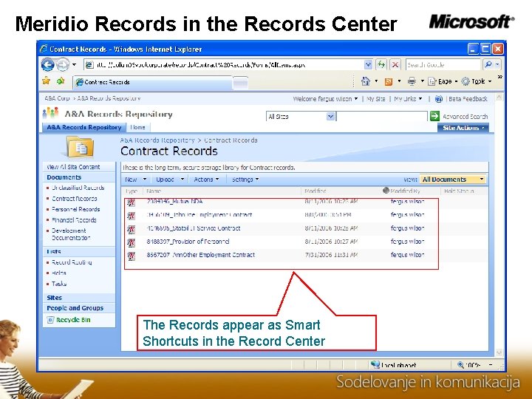
Task: Click PDF icon for AnnOther Employment Contract
Action: coord(132,256)
